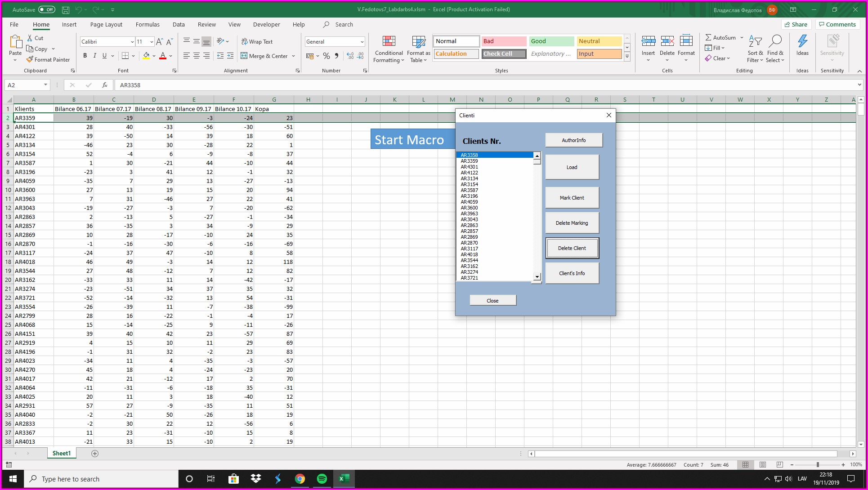868x490 pixels.
Task: Click the formula bar input
Action: [x=486, y=85]
